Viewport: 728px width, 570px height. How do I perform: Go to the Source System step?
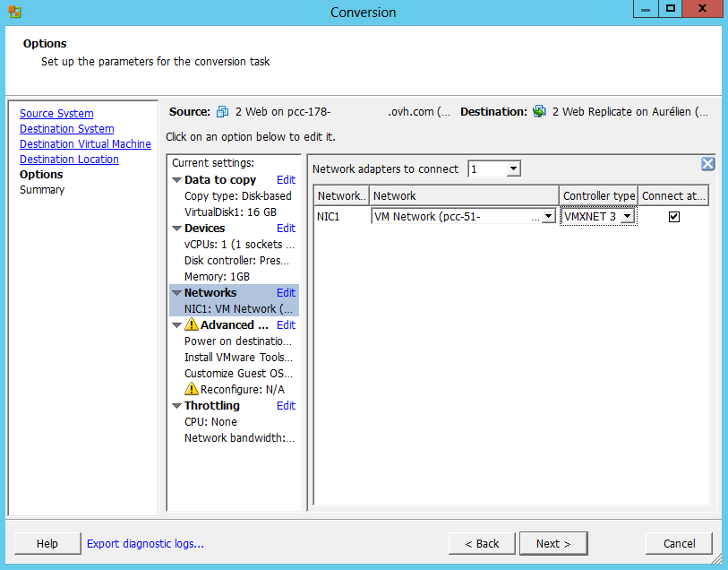56,114
